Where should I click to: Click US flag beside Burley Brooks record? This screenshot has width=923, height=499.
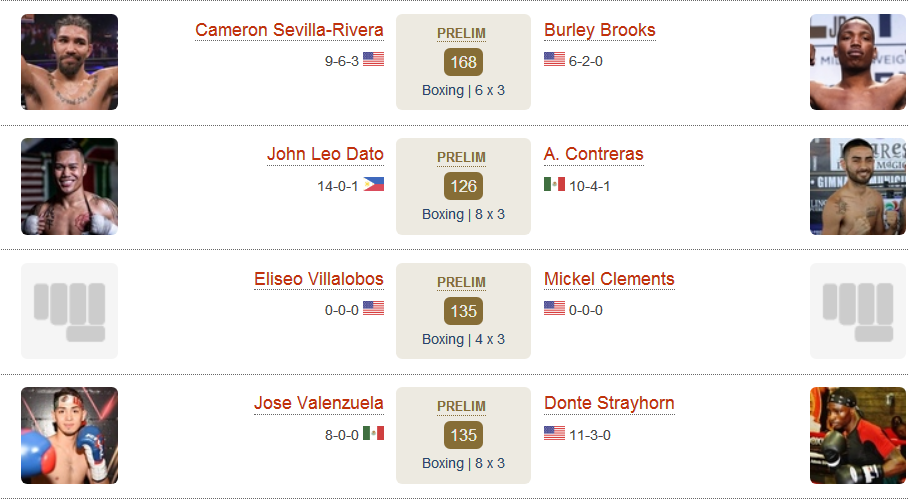point(555,59)
